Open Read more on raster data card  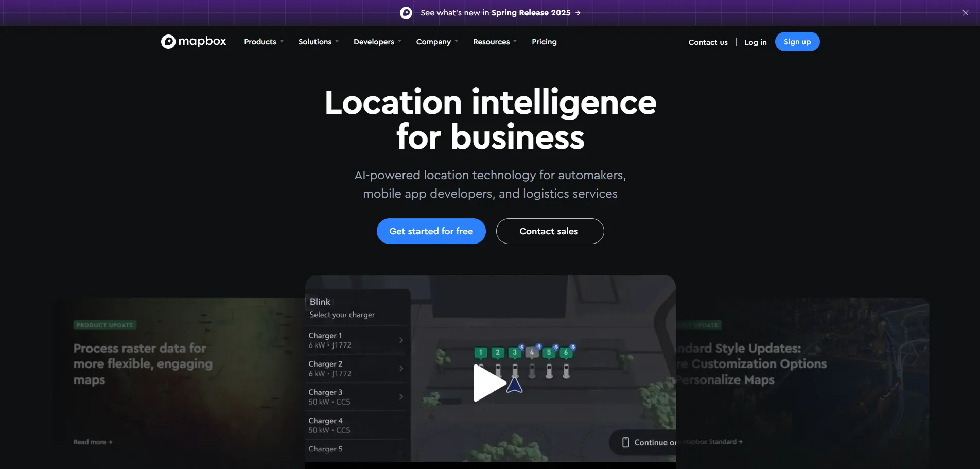pyautogui.click(x=93, y=442)
